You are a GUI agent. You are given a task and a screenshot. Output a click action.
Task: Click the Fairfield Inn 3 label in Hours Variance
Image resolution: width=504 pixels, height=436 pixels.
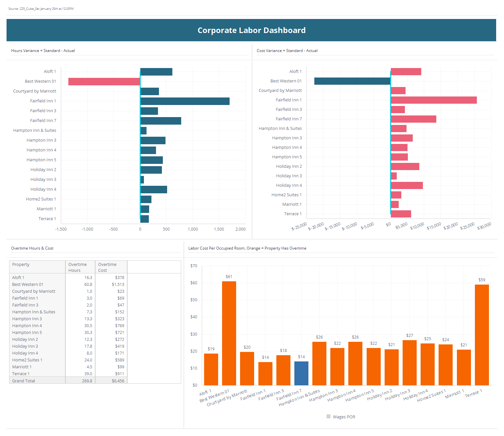pos(43,111)
